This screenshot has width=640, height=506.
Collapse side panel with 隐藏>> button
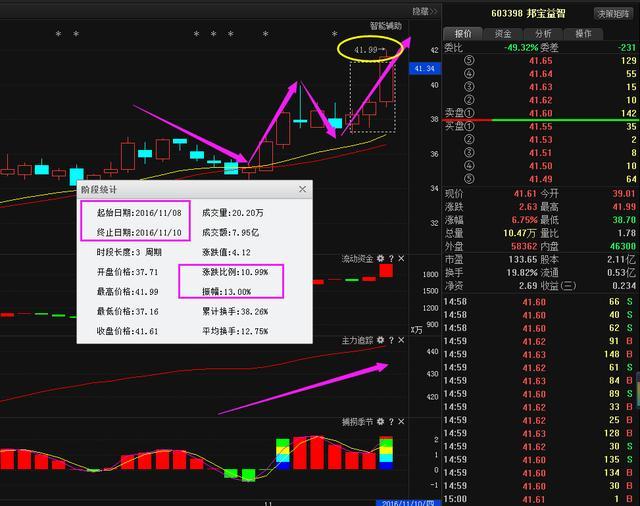[397, 11]
